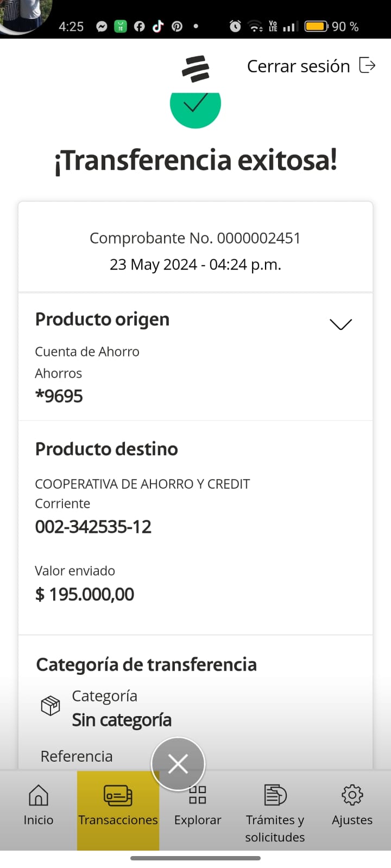391x868 pixels.
Task: Tap the Facebook notification icon
Action: (x=140, y=26)
